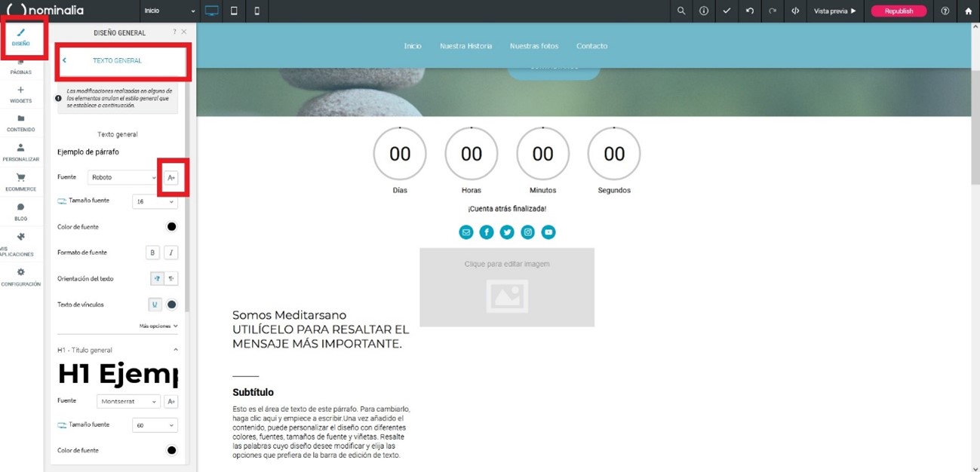The width and height of the screenshot is (980, 472).
Task: Go to home icon in top bar
Action: [x=969, y=11]
